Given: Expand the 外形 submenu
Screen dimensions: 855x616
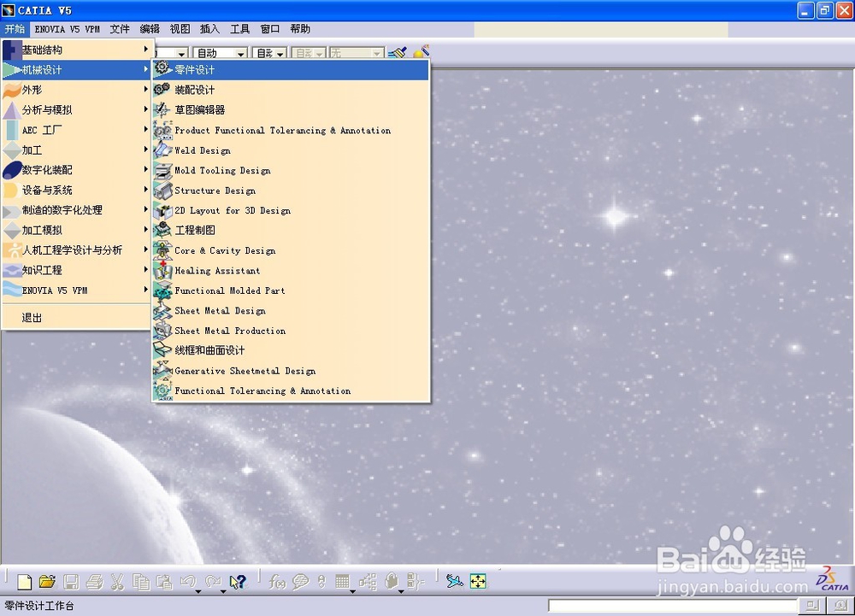Looking at the screenshot, I should click(77, 90).
